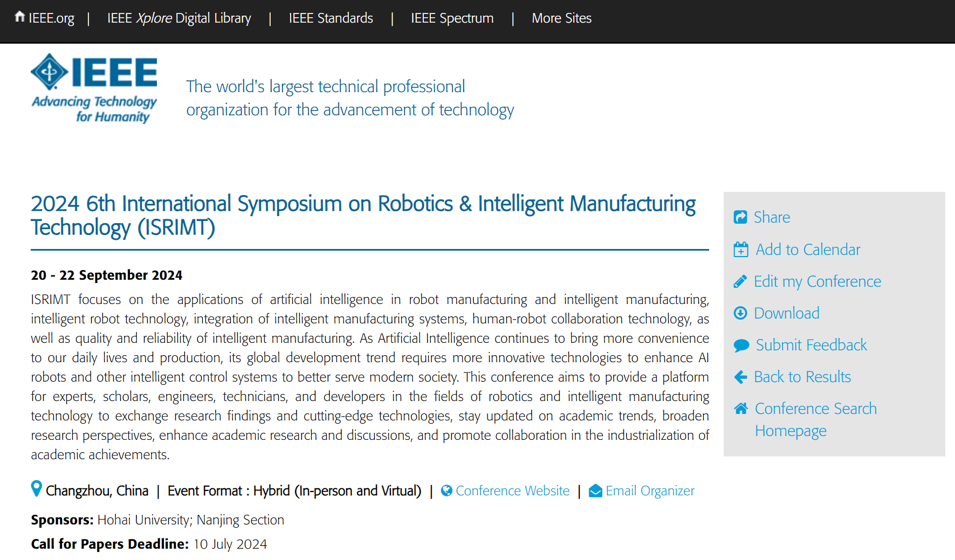Click the envelope icon beside Email Organizer
Screen dimensions: 955x560
point(595,490)
